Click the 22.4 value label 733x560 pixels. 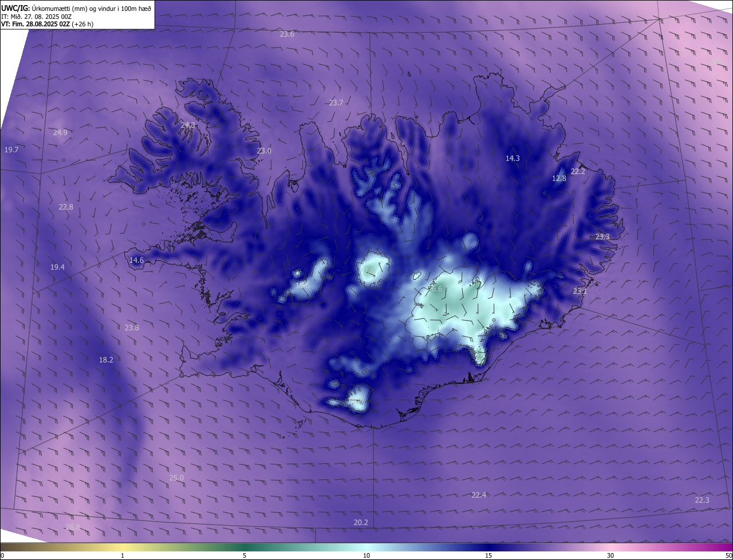pos(479,495)
